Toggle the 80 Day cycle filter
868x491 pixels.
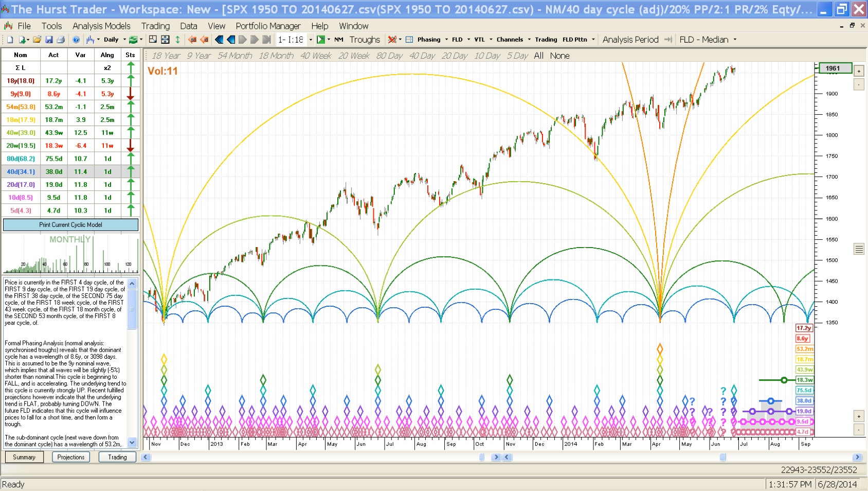(x=389, y=56)
